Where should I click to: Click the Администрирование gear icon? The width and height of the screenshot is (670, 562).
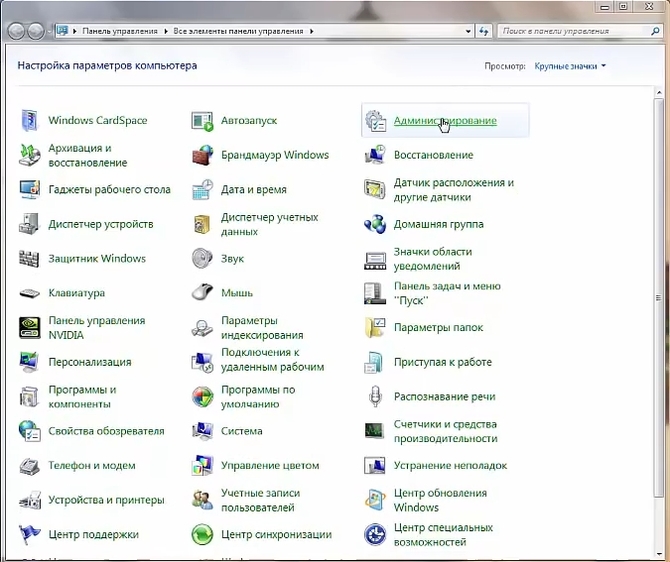tap(376, 121)
